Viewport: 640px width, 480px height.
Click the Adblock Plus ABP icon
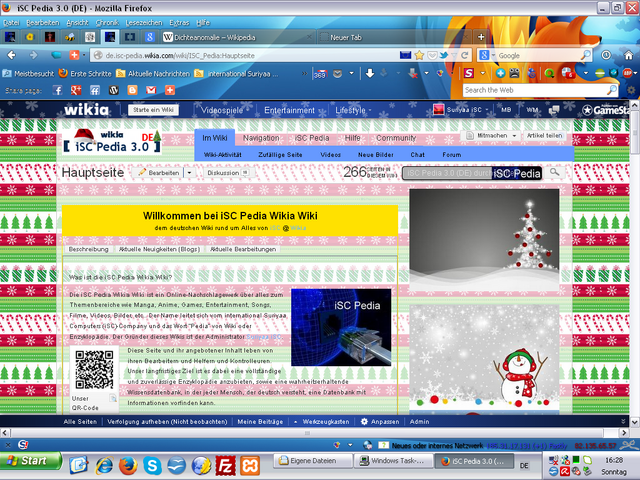click(627, 73)
